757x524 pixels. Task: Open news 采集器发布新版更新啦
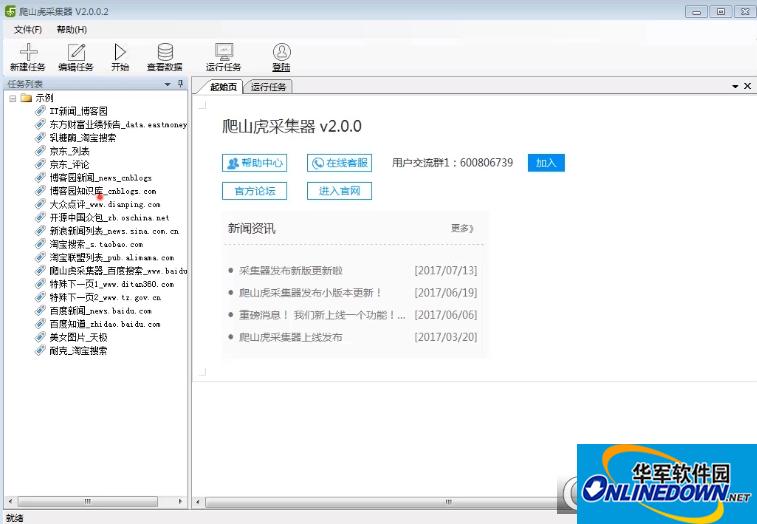coord(291,270)
